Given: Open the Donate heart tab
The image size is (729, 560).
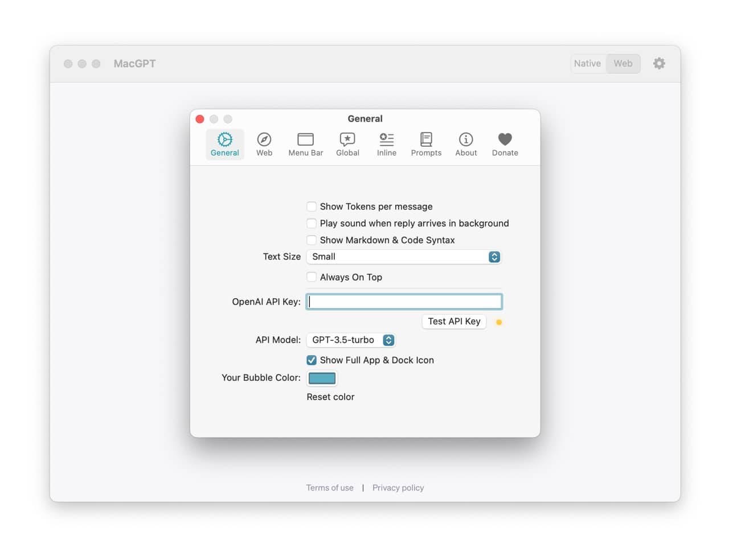Looking at the screenshot, I should tap(505, 145).
